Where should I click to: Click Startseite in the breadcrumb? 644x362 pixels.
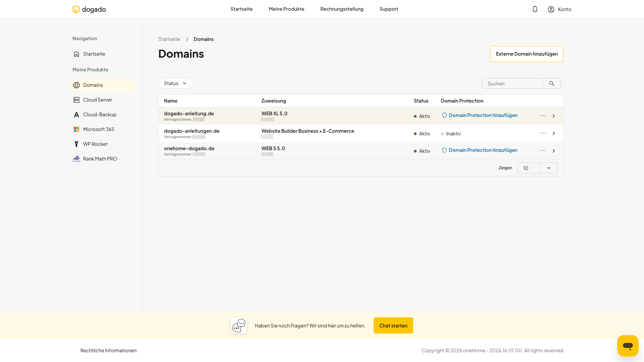click(169, 39)
